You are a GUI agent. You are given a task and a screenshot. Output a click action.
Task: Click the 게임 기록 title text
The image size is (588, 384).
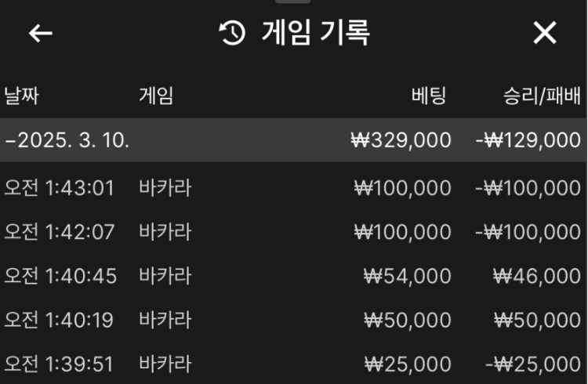pos(315,33)
